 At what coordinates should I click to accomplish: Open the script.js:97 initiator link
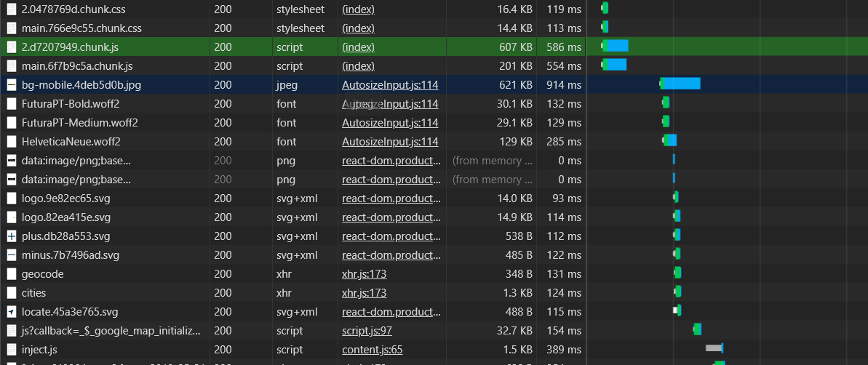(366, 331)
